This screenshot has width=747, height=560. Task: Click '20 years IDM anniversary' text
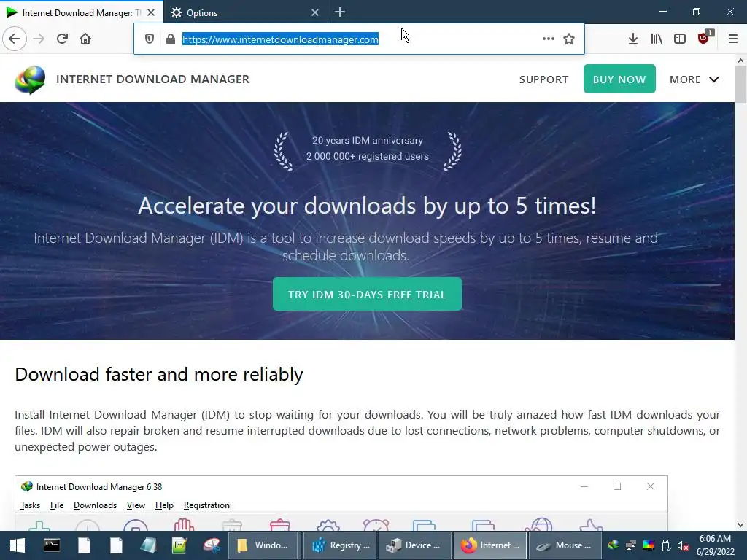[368, 141]
